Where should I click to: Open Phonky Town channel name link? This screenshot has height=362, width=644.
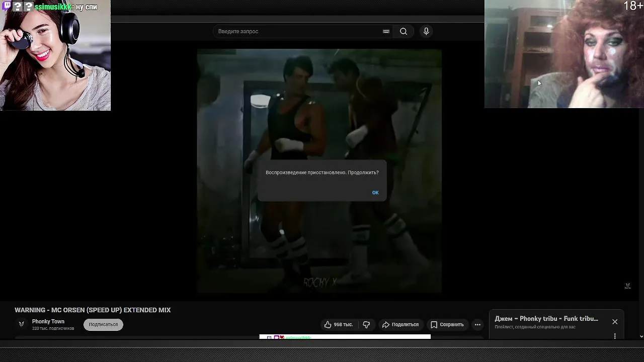pyautogui.click(x=48, y=321)
